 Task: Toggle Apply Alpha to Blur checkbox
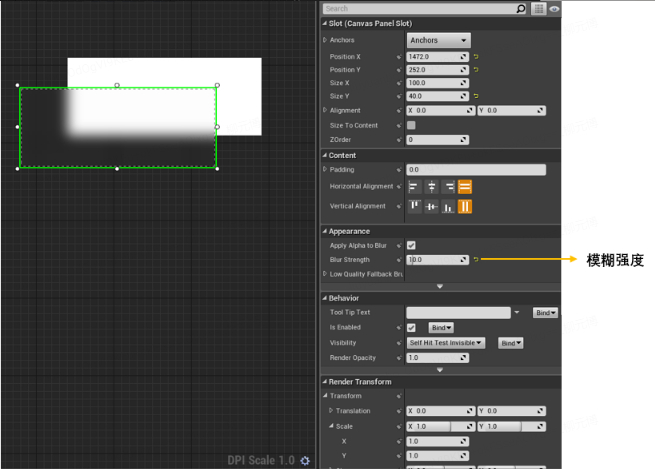click(x=411, y=245)
